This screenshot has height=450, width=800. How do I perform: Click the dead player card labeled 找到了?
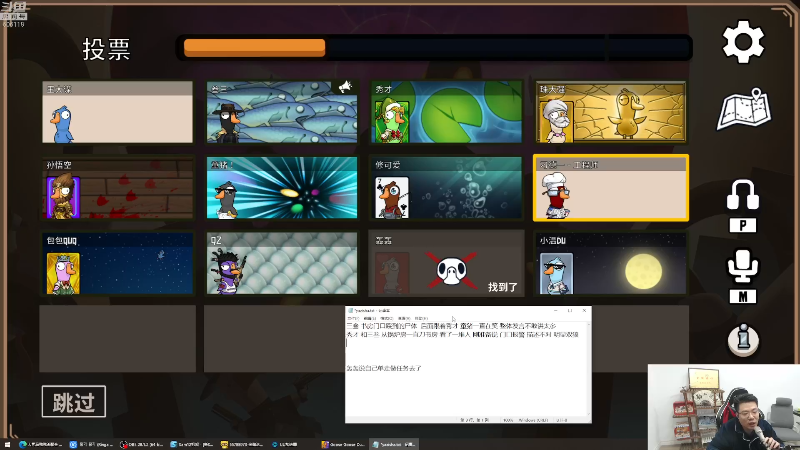click(x=446, y=263)
